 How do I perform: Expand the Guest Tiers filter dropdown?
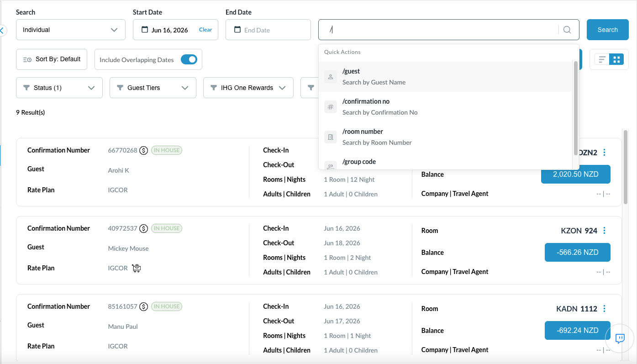tap(153, 88)
